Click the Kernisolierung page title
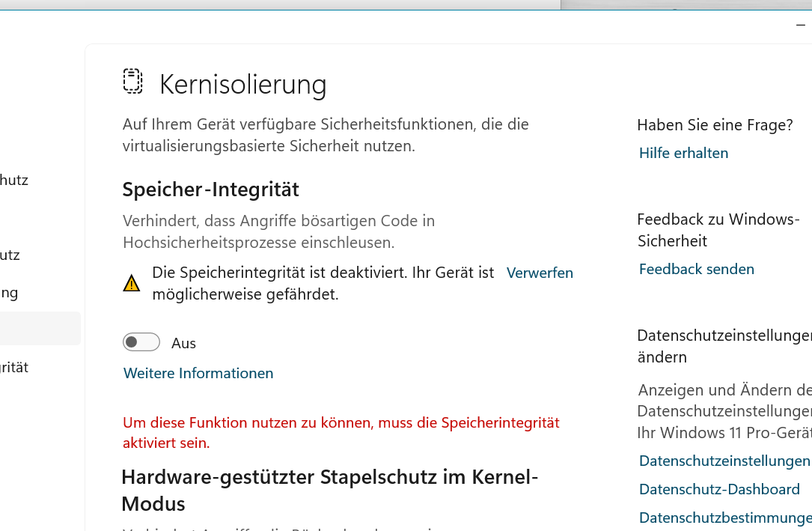Image resolution: width=812 pixels, height=531 pixels. [242, 84]
